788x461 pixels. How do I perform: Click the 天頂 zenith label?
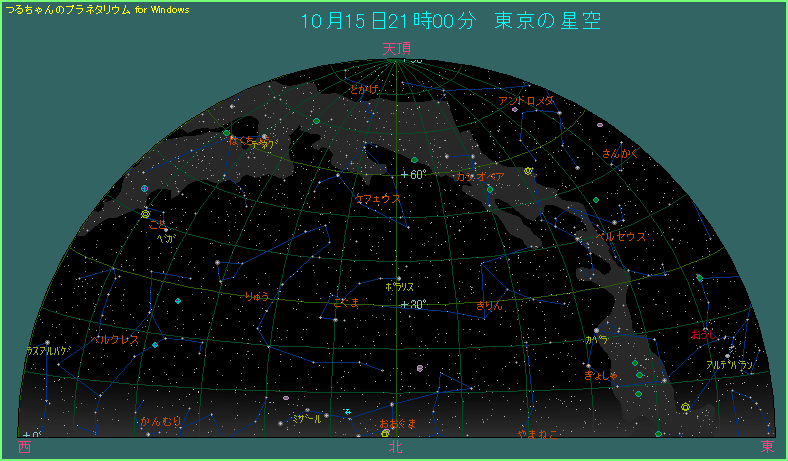pos(396,48)
